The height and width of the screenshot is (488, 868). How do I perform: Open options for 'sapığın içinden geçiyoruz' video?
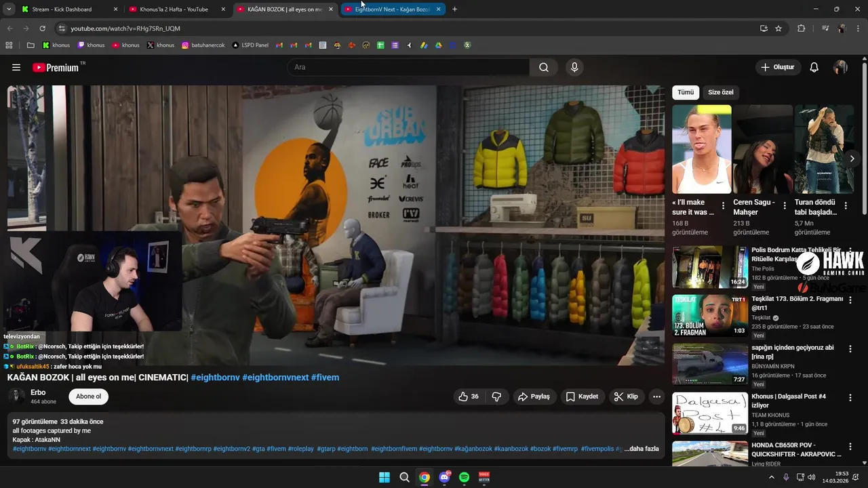pyautogui.click(x=850, y=348)
